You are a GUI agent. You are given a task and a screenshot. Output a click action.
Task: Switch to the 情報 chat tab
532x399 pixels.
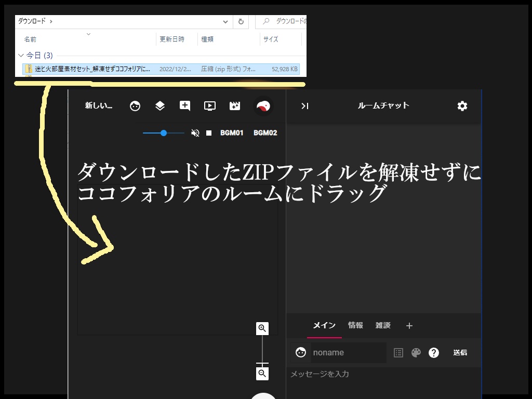(x=355, y=325)
